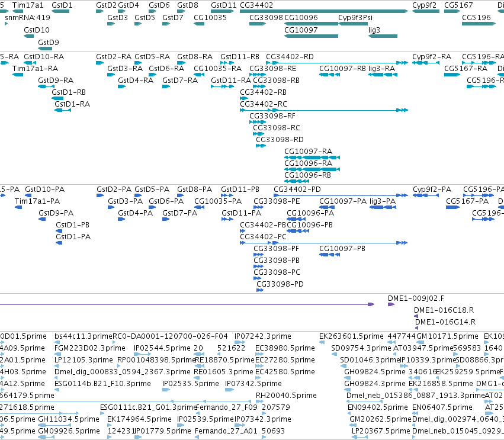Open the GM09926.5prime EST label

coord(69,431)
